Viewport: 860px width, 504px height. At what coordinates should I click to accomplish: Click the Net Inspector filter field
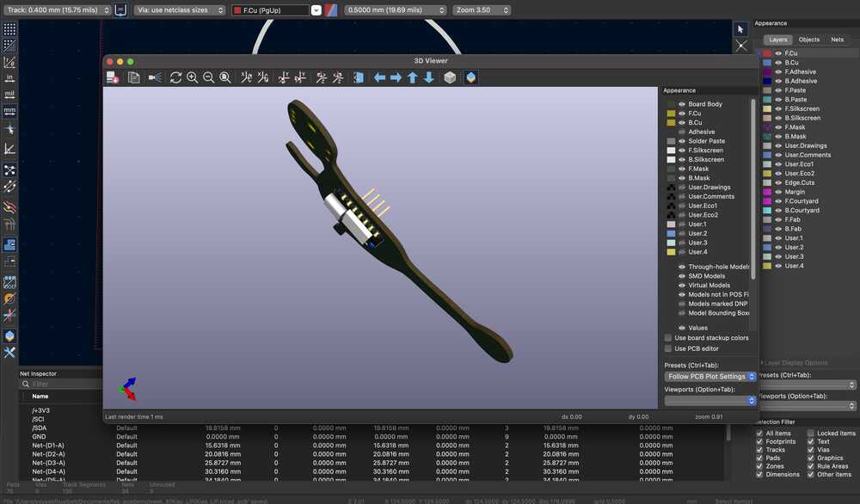pos(60,384)
